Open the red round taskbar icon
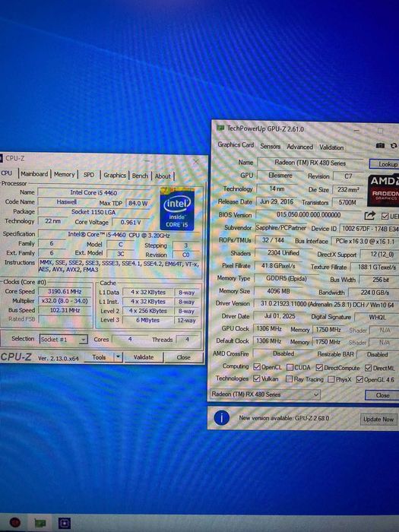 pyautogui.click(x=15, y=523)
